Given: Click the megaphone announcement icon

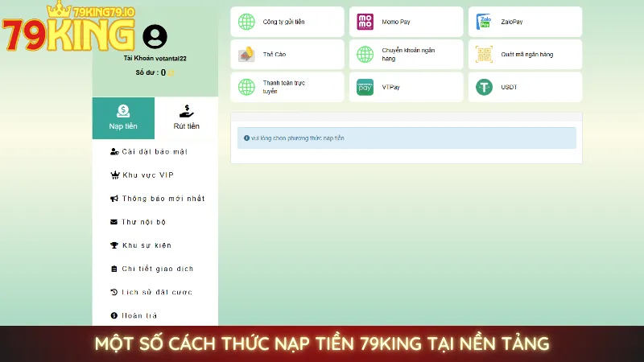Looking at the screenshot, I should (x=114, y=199).
